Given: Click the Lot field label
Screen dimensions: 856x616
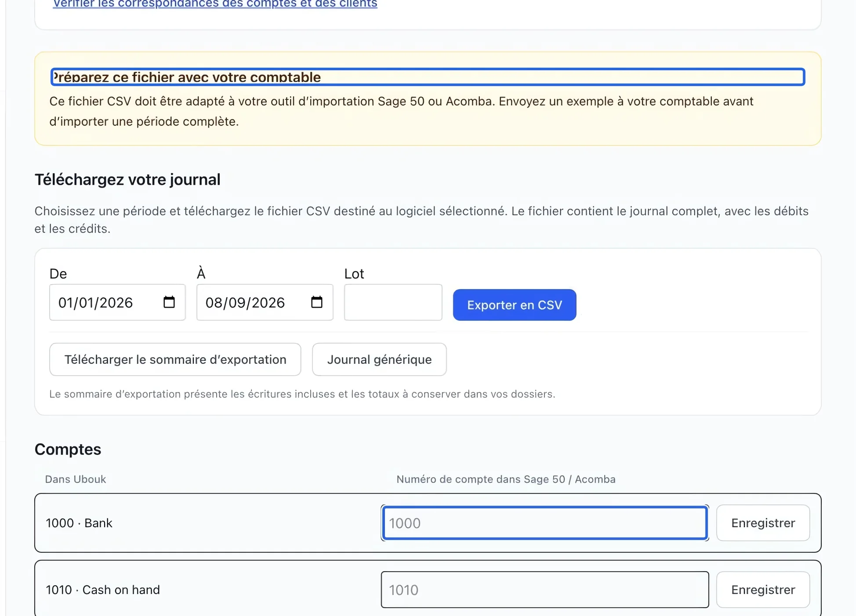Looking at the screenshot, I should 354,274.
